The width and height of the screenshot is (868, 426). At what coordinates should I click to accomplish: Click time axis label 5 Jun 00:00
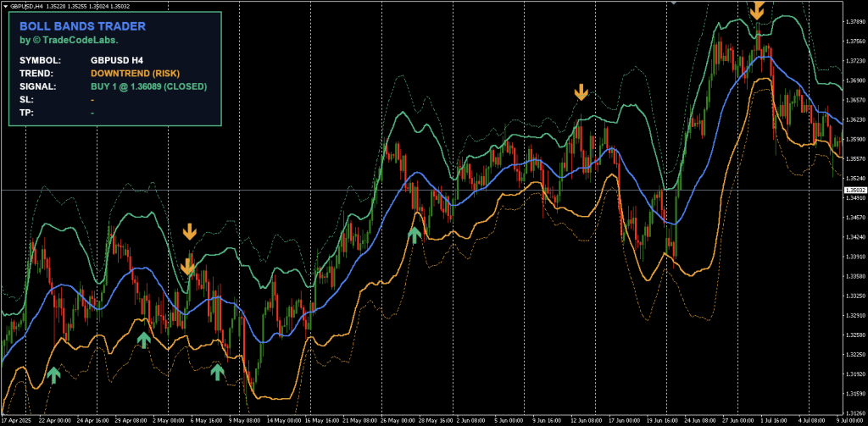click(x=507, y=421)
